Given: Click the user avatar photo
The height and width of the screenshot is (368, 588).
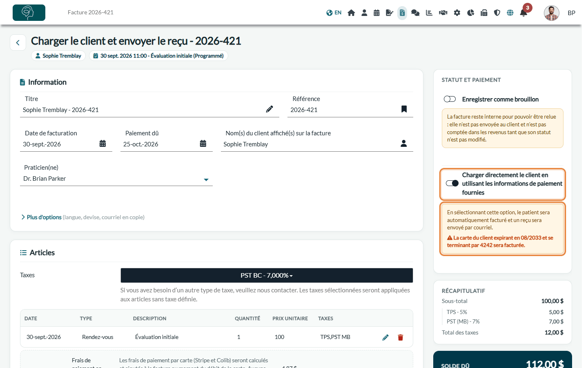Looking at the screenshot, I should tap(552, 13).
